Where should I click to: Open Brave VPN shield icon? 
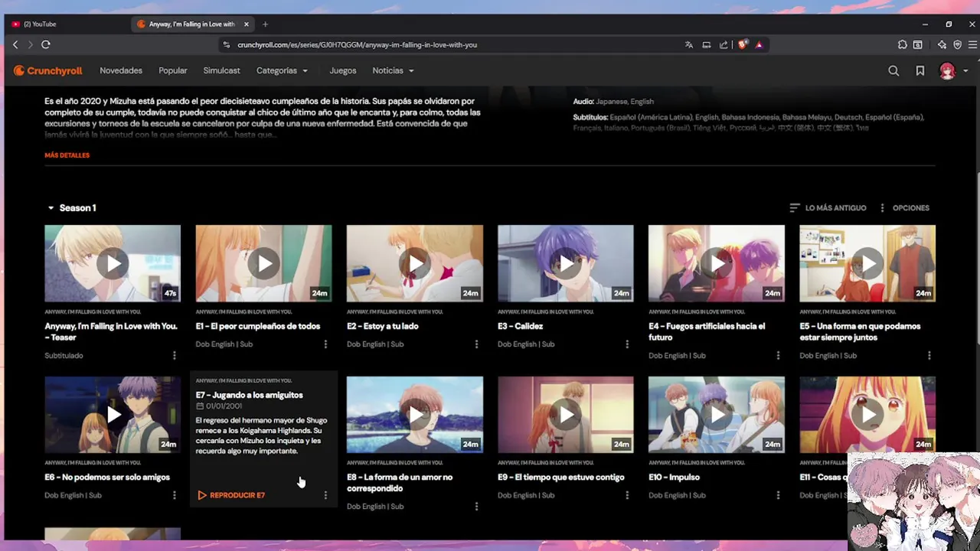click(x=957, y=44)
